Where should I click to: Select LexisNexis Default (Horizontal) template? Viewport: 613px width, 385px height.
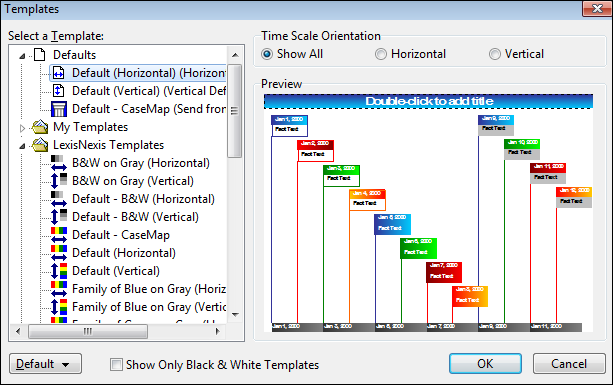click(124, 253)
